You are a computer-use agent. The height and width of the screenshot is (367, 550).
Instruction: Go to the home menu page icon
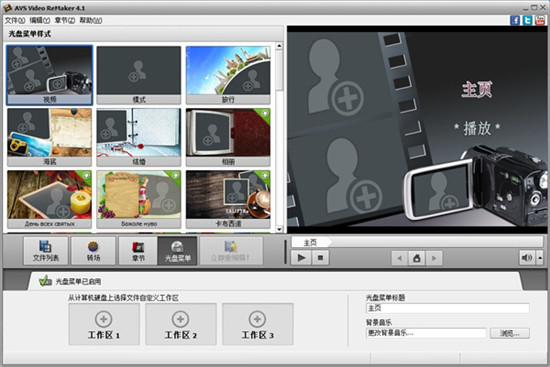click(x=417, y=259)
